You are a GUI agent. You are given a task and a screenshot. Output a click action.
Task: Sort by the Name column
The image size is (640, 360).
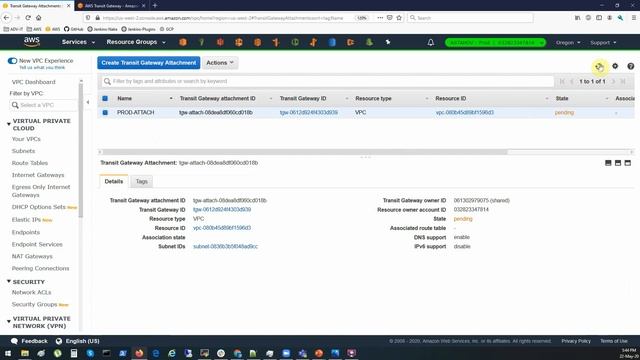tap(124, 98)
